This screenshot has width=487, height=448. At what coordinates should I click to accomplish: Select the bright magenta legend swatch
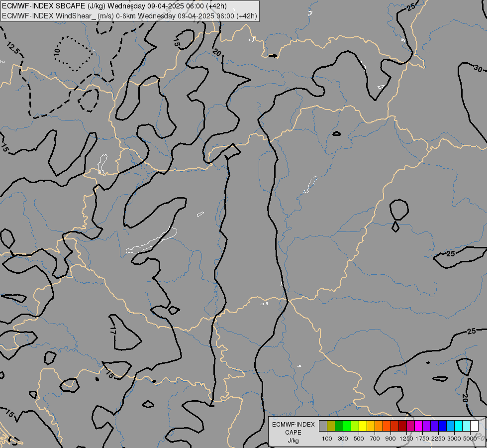click(418, 426)
